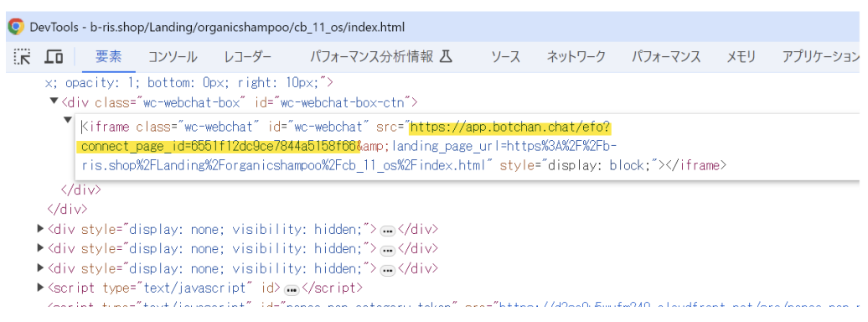Click the highlighted app.botchan.chat URL
The image size is (868, 322).
(x=510, y=128)
